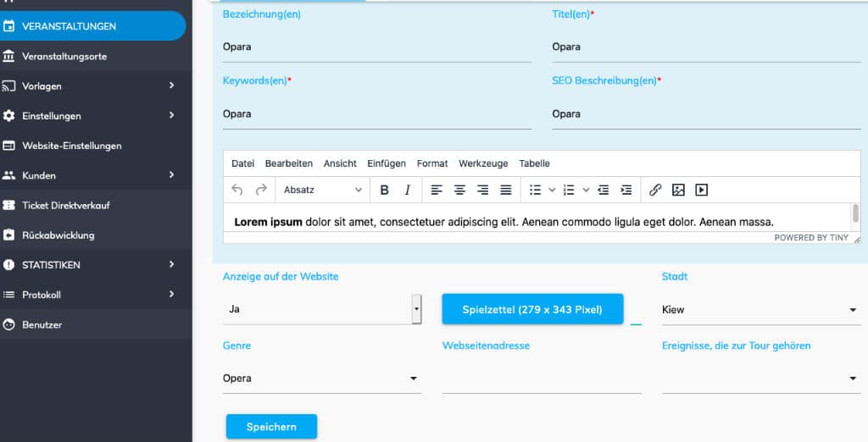Viewport: 868px width, 442px height.
Task: Open the Einfügen editor menu
Action: tap(387, 163)
